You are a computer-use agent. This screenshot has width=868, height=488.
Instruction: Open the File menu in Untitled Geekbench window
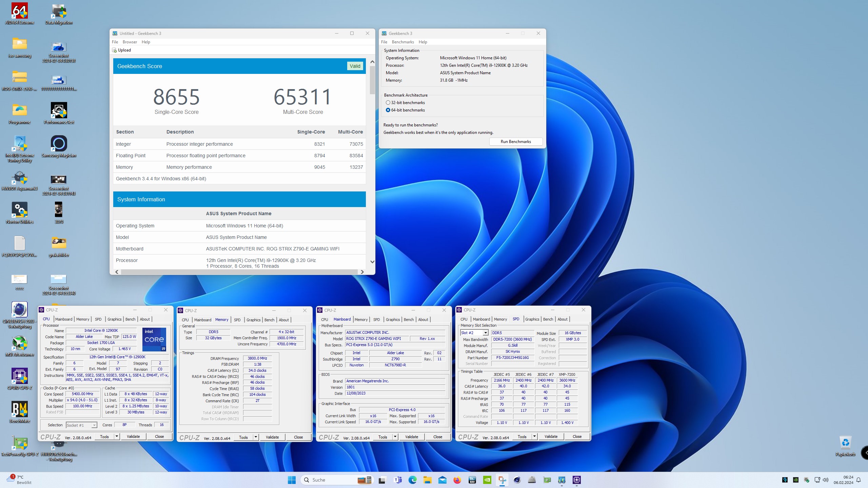(115, 42)
